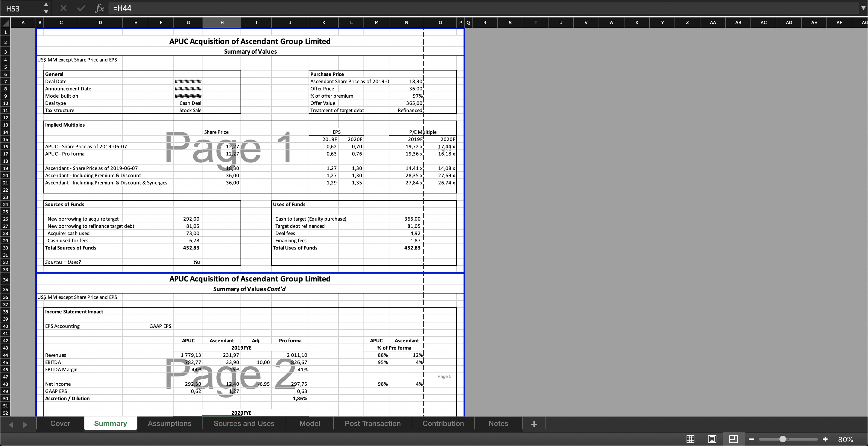
Task: Switch to Normal view icon
Action: pyautogui.click(x=690, y=439)
